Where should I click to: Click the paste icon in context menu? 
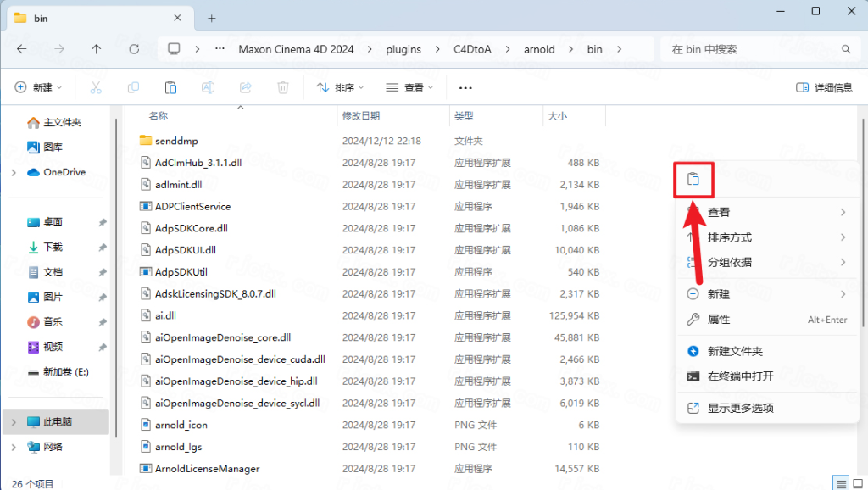point(693,179)
